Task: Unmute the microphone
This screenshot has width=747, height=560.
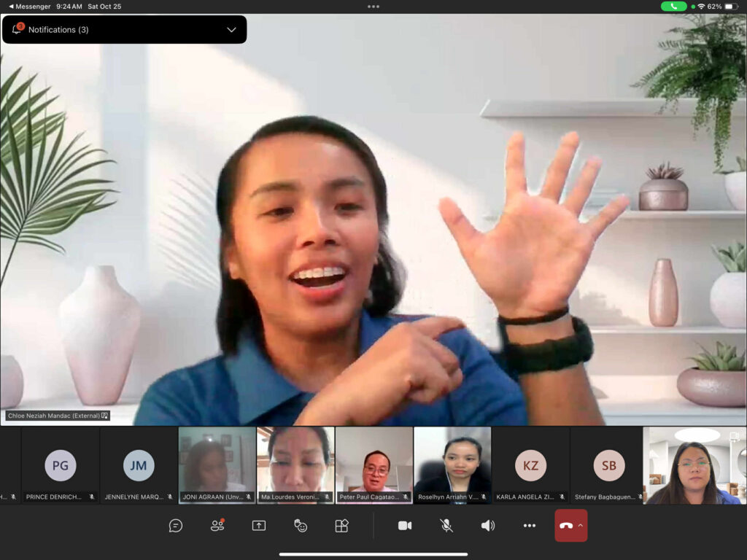Action: 446,526
